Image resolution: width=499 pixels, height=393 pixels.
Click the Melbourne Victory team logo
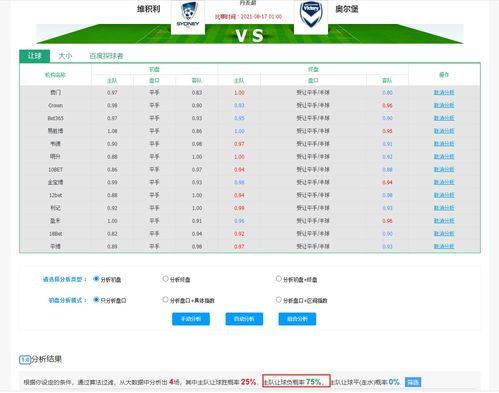pos(311,16)
